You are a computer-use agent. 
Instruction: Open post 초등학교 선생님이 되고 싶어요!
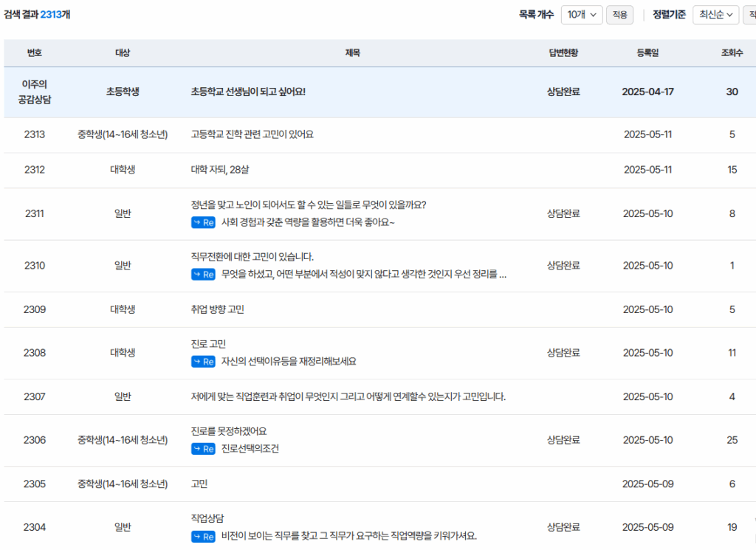pyautogui.click(x=248, y=92)
